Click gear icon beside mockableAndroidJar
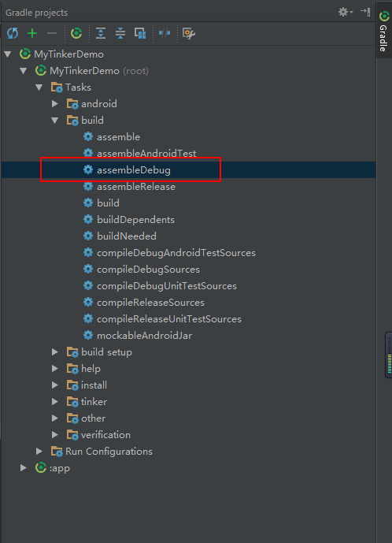The height and width of the screenshot is (543, 392). (88, 335)
